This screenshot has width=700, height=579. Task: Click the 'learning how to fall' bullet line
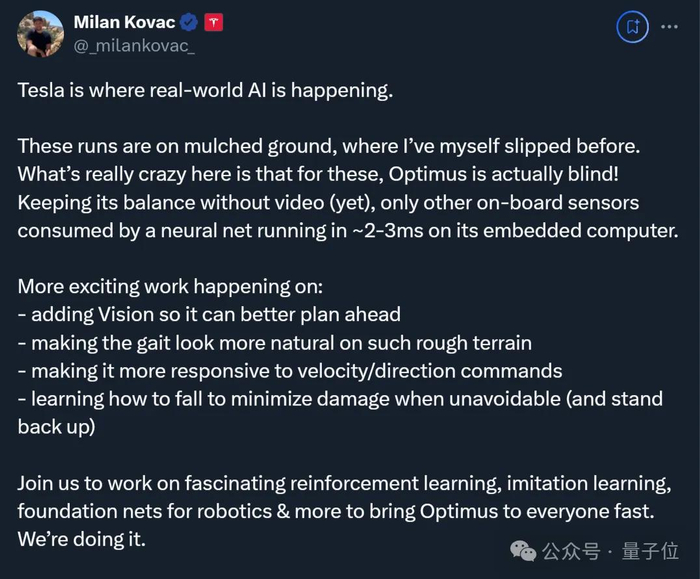click(340, 399)
